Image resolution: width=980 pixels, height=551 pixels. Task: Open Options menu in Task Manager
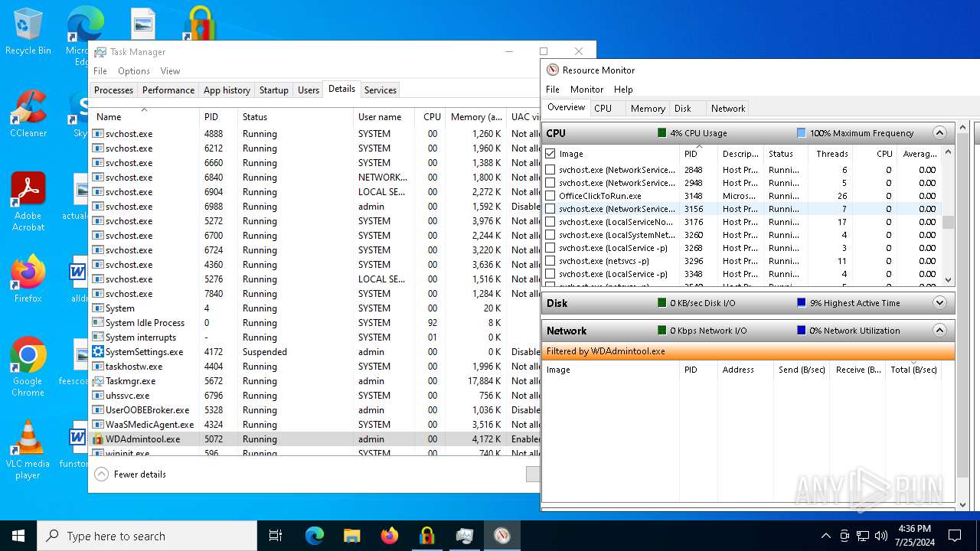(134, 71)
